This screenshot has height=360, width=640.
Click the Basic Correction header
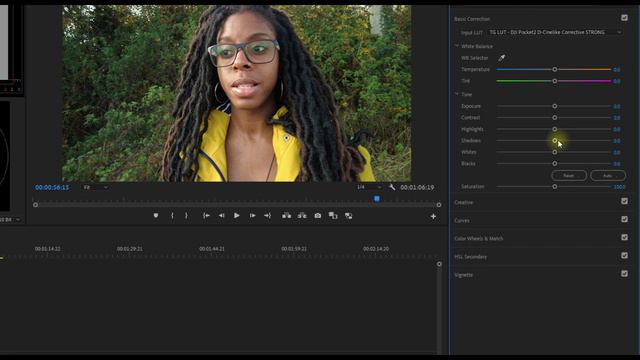(472, 19)
